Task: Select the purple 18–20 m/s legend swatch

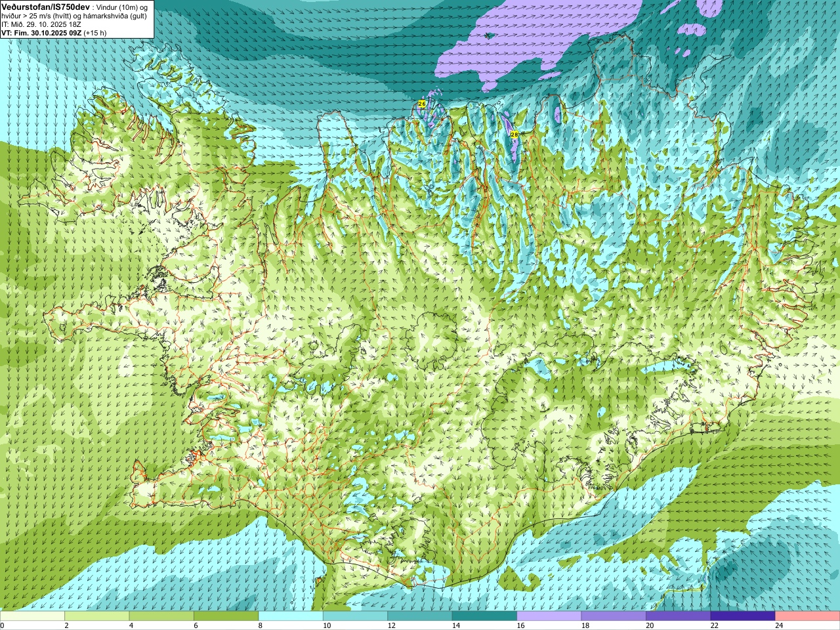Action: point(614,616)
